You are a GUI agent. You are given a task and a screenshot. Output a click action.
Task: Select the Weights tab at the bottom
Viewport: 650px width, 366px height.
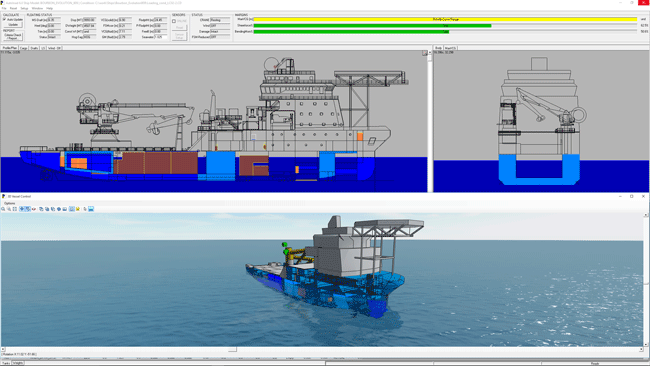[x=18, y=363]
